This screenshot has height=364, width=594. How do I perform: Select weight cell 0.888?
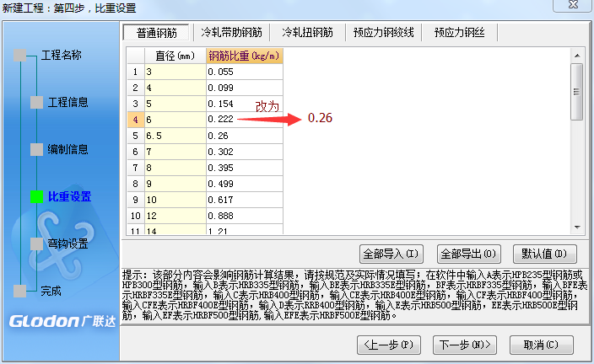coord(245,216)
